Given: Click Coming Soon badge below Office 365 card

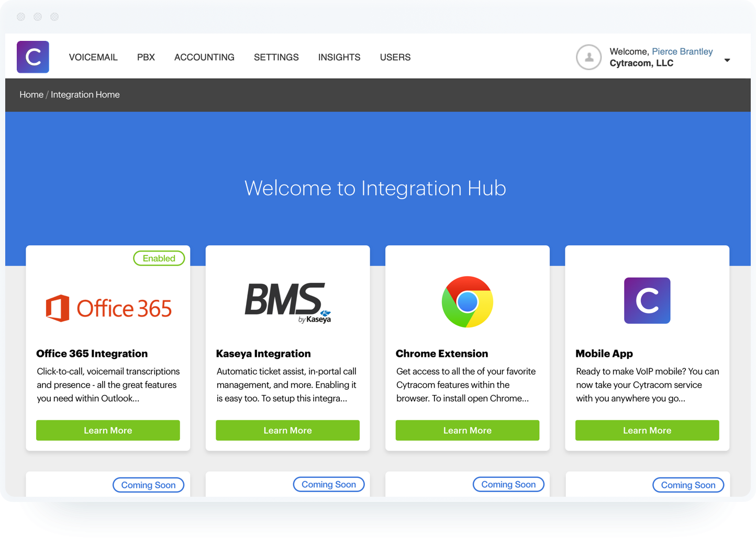Looking at the screenshot, I should pyautogui.click(x=149, y=485).
